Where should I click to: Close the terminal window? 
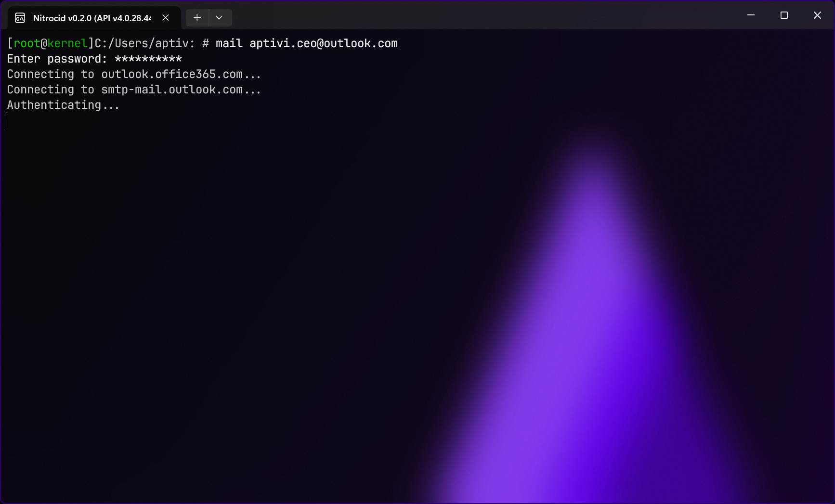pyautogui.click(x=817, y=15)
